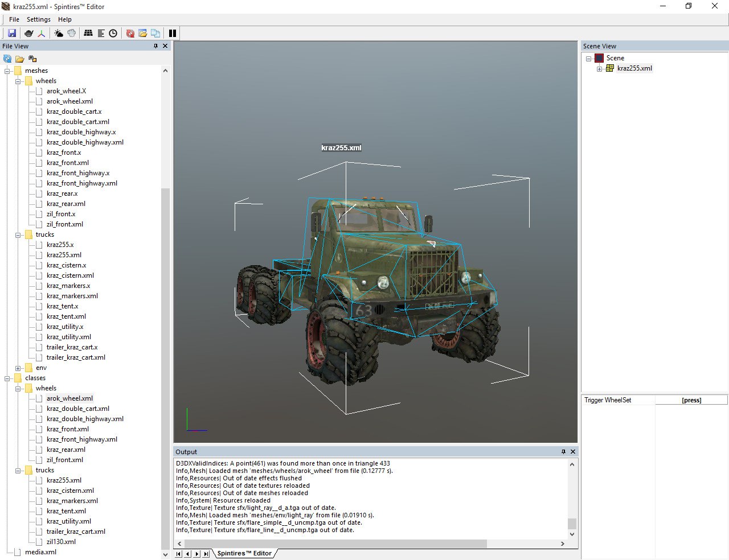Image resolution: width=729 pixels, height=560 pixels.
Task: Go to the previous output tab
Action: tap(188, 553)
